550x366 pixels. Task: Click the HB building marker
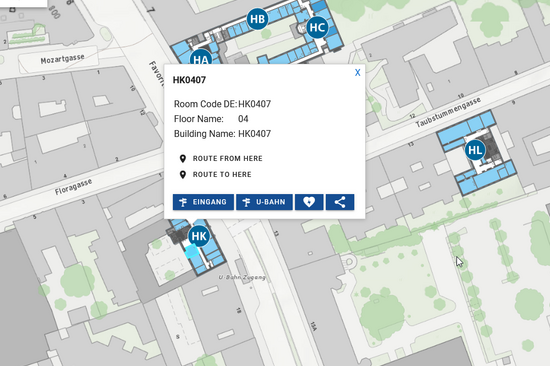(x=257, y=19)
